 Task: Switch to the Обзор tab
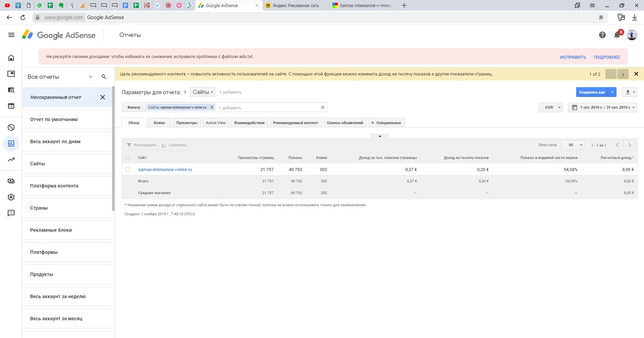134,123
